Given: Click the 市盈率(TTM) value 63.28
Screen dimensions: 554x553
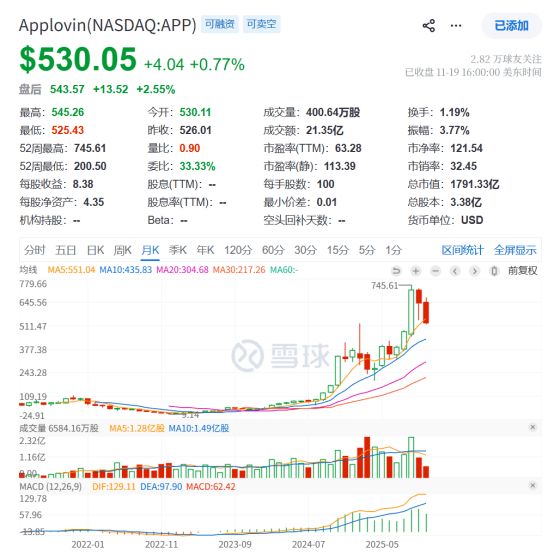Looking at the screenshot, I should point(348,148).
